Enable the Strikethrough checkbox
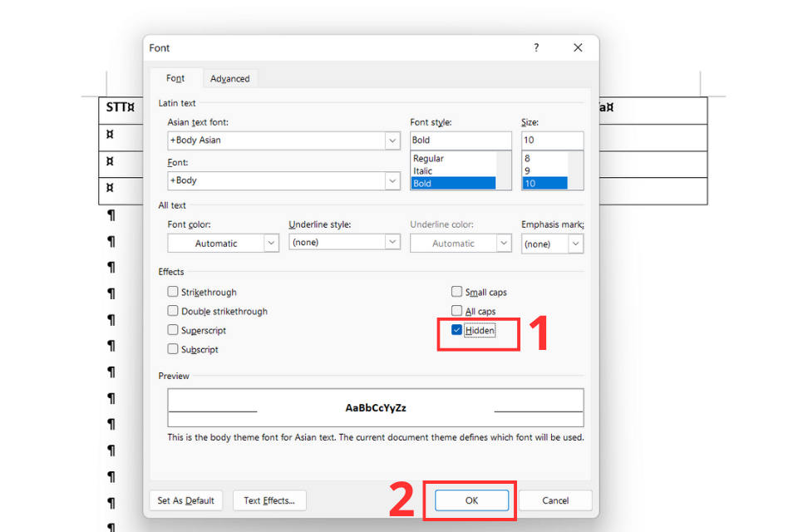Screen dimensions: 798x532 173,292
